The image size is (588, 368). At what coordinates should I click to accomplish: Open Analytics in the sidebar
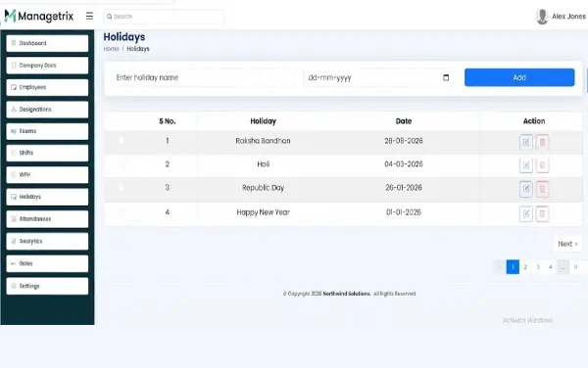click(47, 242)
